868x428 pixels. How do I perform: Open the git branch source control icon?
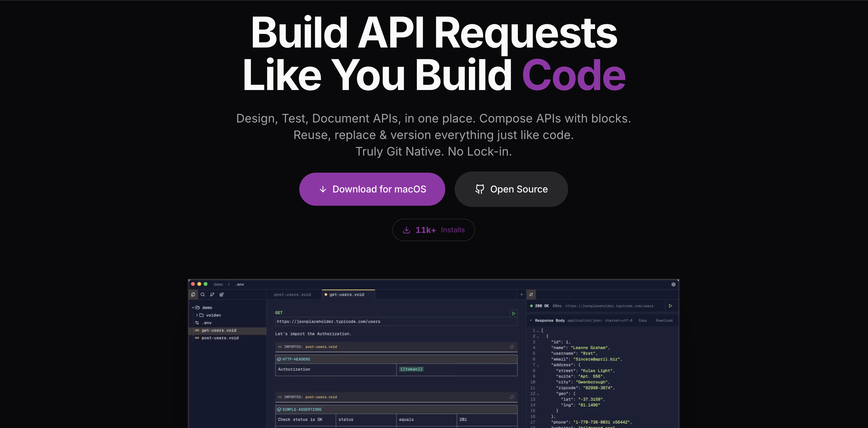[x=212, y=294]
